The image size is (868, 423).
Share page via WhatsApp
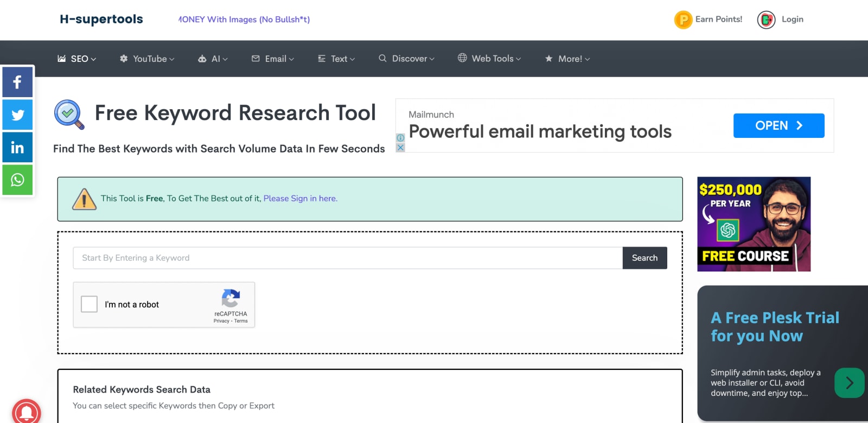17,180
